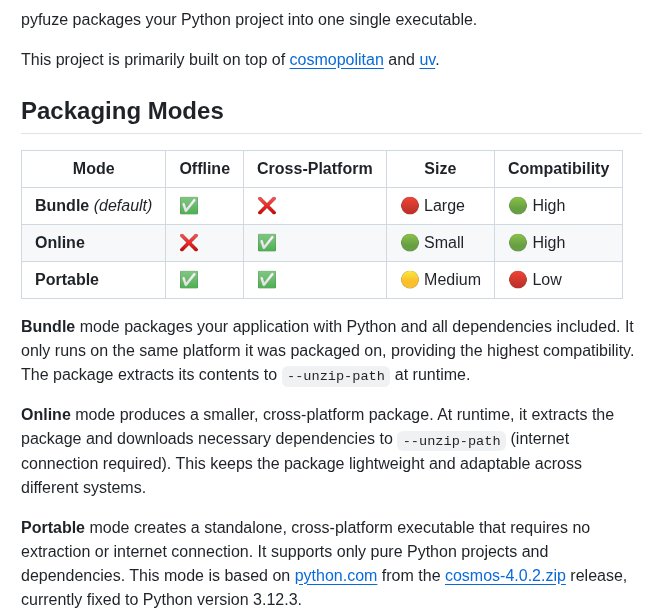Click the Portable row label in table

pos(66,280)
